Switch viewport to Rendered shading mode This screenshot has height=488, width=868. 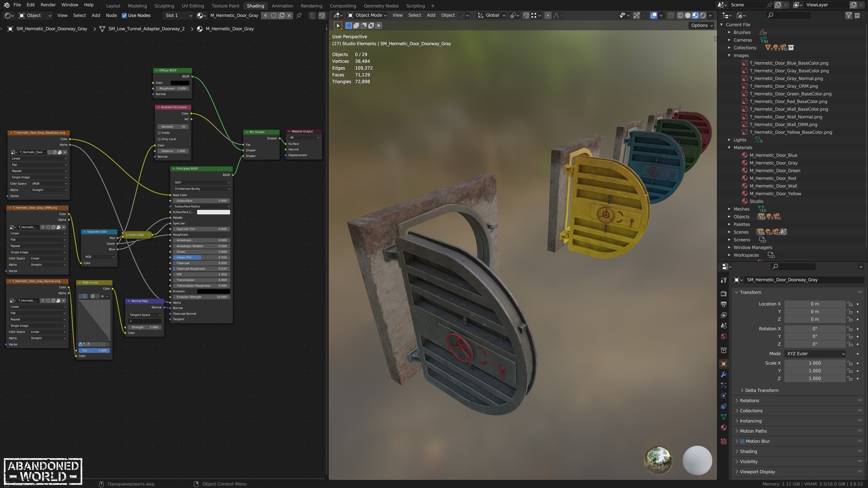click(703, 15)
